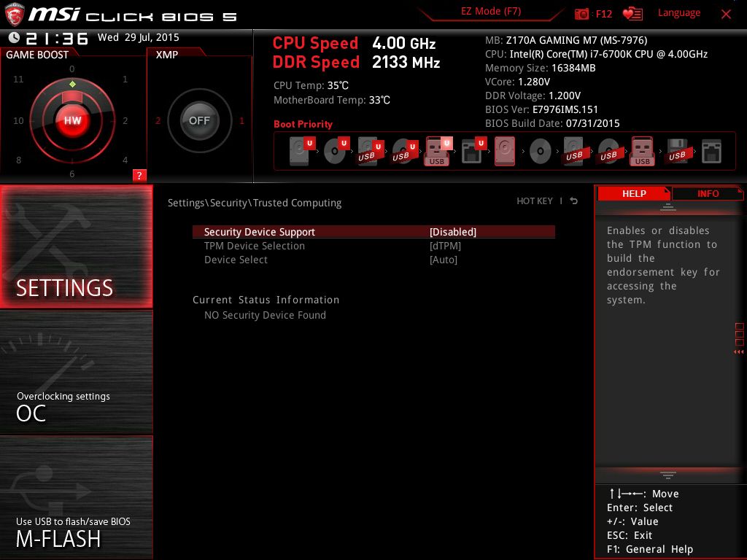The image size is (747, 560).
Task: Click the DDR Voltage 1.200V text
Action: click(533, 96)
